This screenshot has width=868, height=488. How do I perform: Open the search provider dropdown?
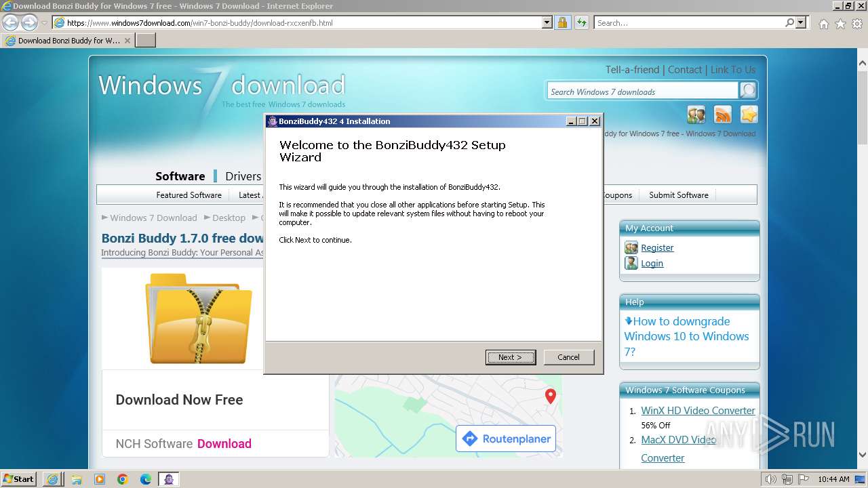pyautogui.click(x=801, y=22)
